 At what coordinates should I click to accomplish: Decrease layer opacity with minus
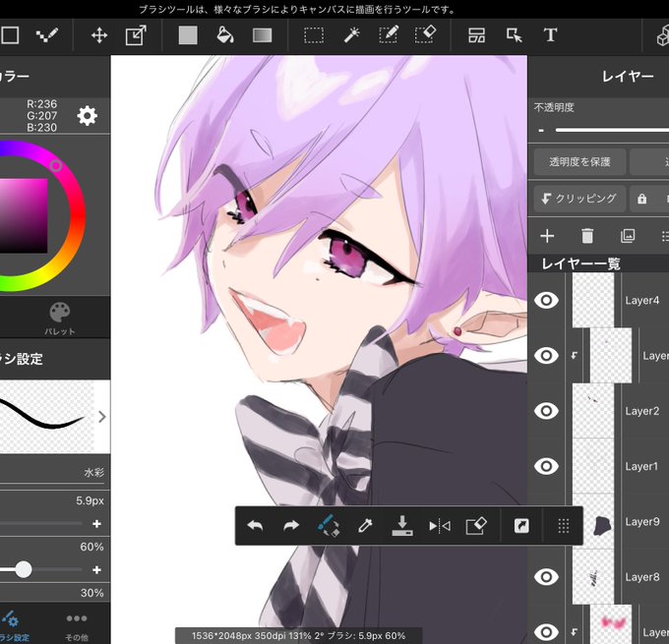541,131
